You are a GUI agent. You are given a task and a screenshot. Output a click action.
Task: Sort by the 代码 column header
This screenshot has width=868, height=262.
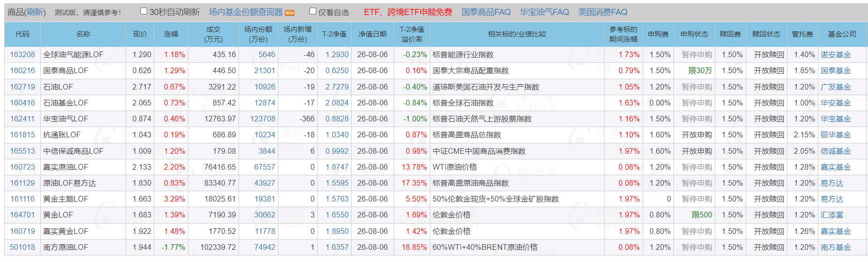[x=22, y=34]
